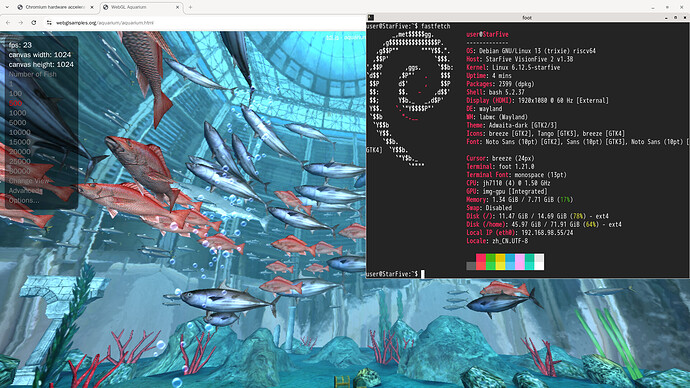Viewport: 690px width, 388px height.
Task: Reload the aquarium page
Action: tap(34, 22)
